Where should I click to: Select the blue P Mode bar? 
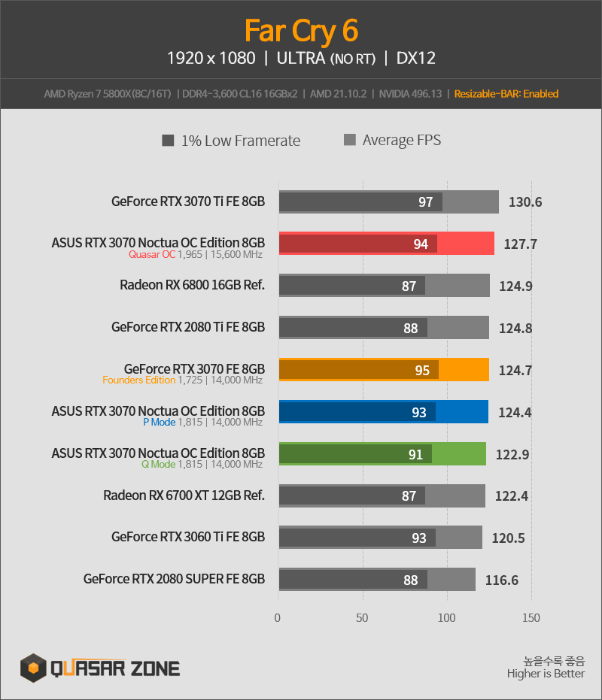[x=384, y=411]
